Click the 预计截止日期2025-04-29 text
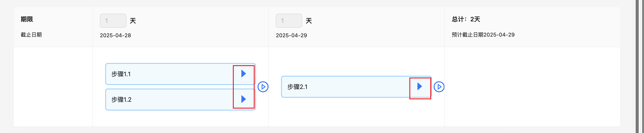 pos(483,35)
